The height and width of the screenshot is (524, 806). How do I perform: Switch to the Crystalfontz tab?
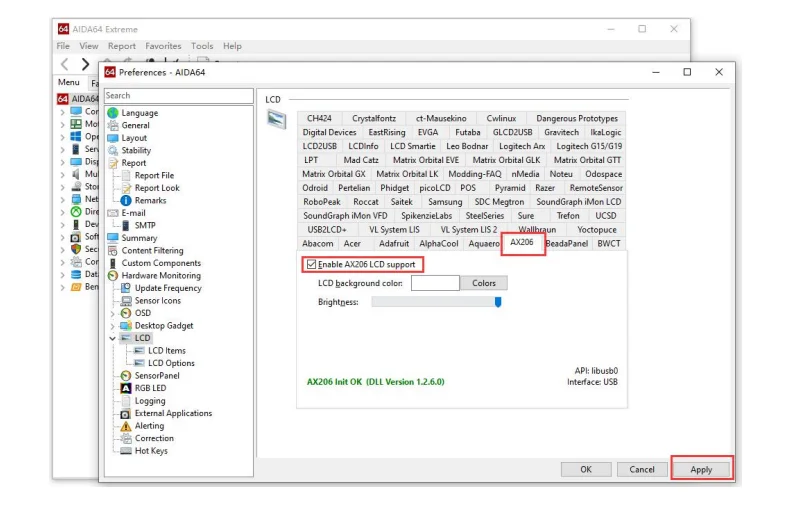(x=374, y=118)
